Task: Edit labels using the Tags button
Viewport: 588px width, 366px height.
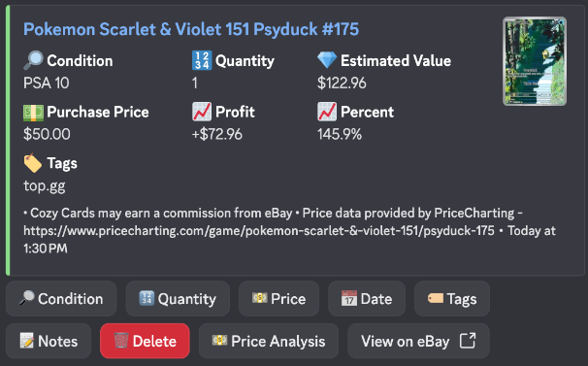Action: pyautogui.click(x=452, y=298)
